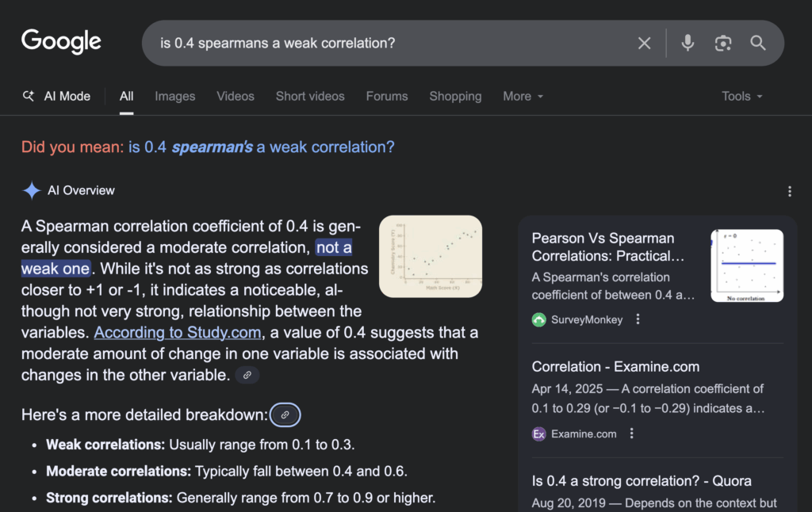Switch to the Forums tab
The image size is (812, 512).
[x=386, y=96]
